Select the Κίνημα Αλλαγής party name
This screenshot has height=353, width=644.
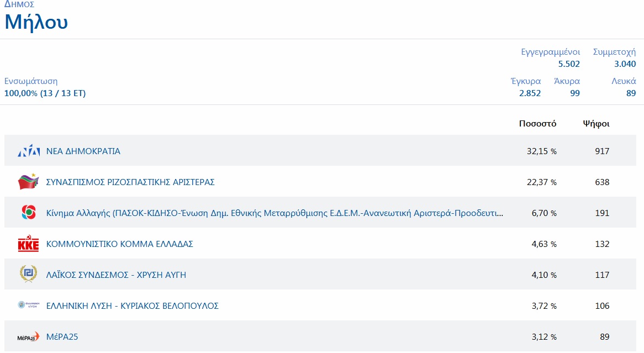(x=275, y=213)
